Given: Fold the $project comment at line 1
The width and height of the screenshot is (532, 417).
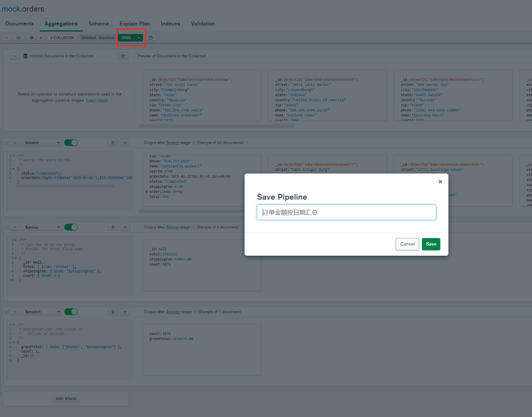Looking at the screenshot, I should tap(14, 325).
